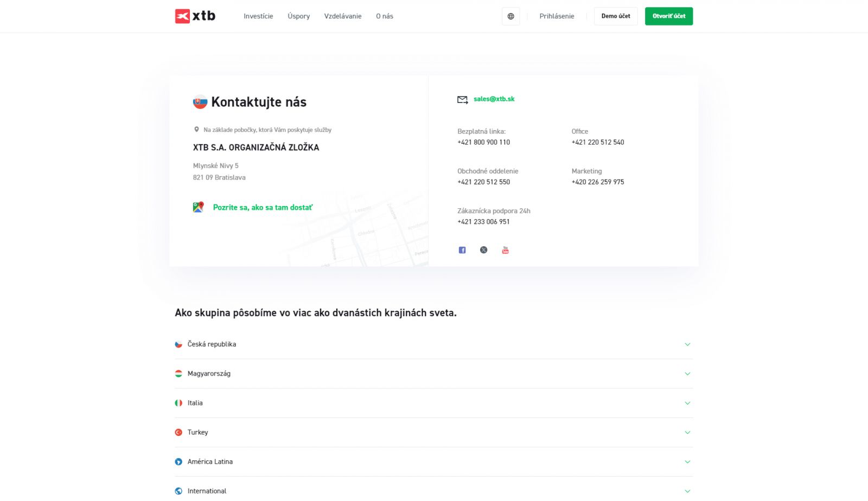Expand the Italia contact section

tap(195, 403)
